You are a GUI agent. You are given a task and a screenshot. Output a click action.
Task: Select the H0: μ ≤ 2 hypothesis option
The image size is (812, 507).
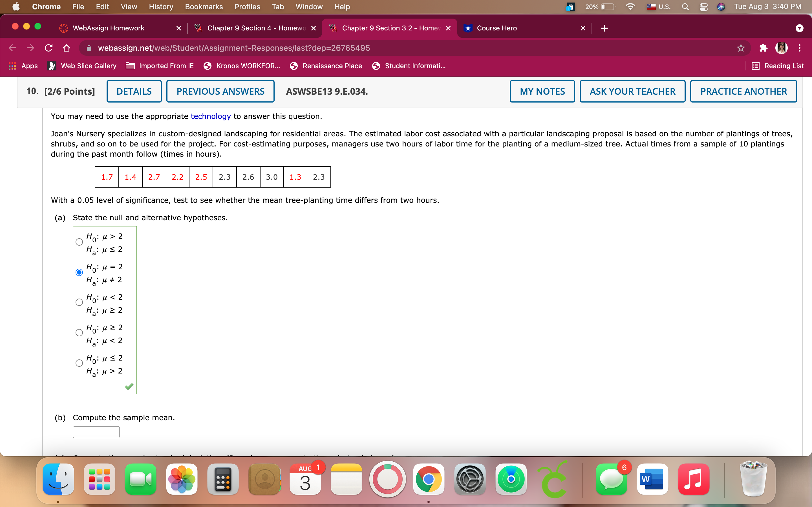pos(79,363)
